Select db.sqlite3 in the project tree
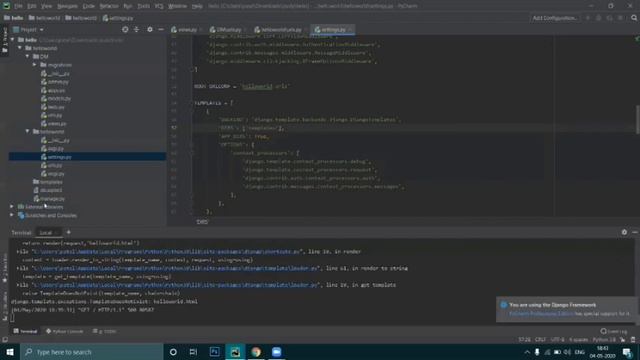The image size is (640, 360). [x=48, y=190]
